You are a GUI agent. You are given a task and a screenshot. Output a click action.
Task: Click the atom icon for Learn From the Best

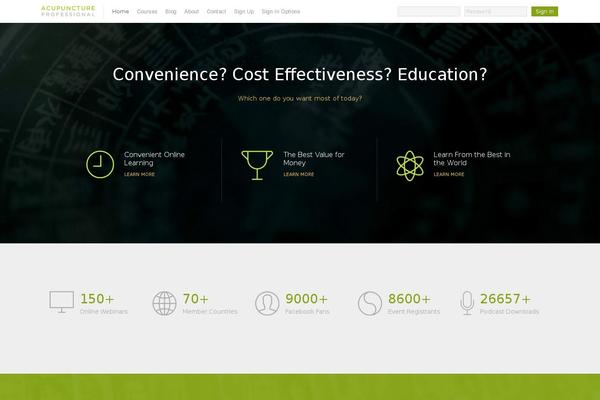coord(410,165)
